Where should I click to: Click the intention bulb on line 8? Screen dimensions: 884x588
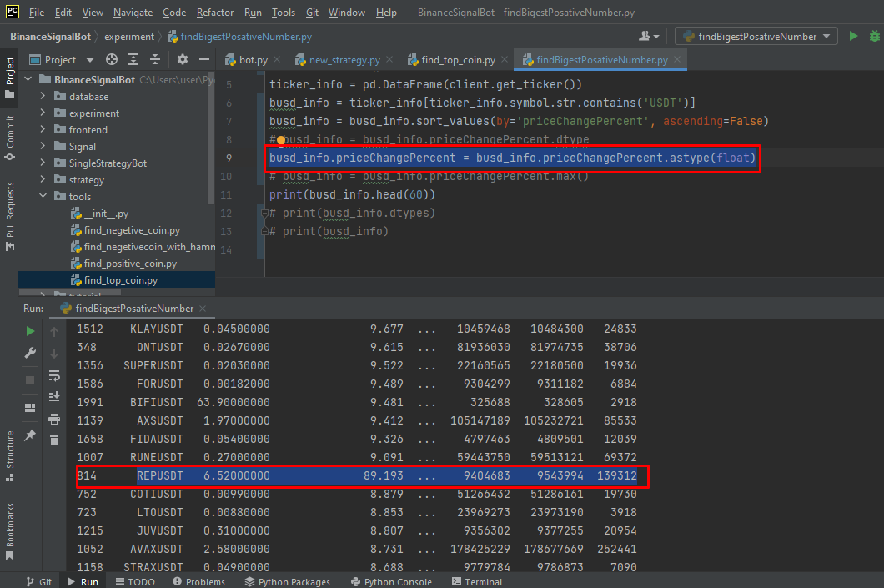pos(281,140)
